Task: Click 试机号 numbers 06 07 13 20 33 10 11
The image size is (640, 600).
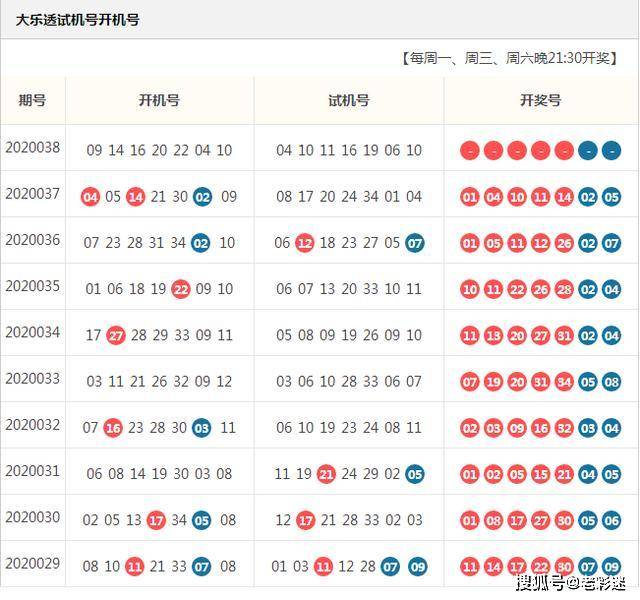Action: pyautogui.click(x=349, y=289)
